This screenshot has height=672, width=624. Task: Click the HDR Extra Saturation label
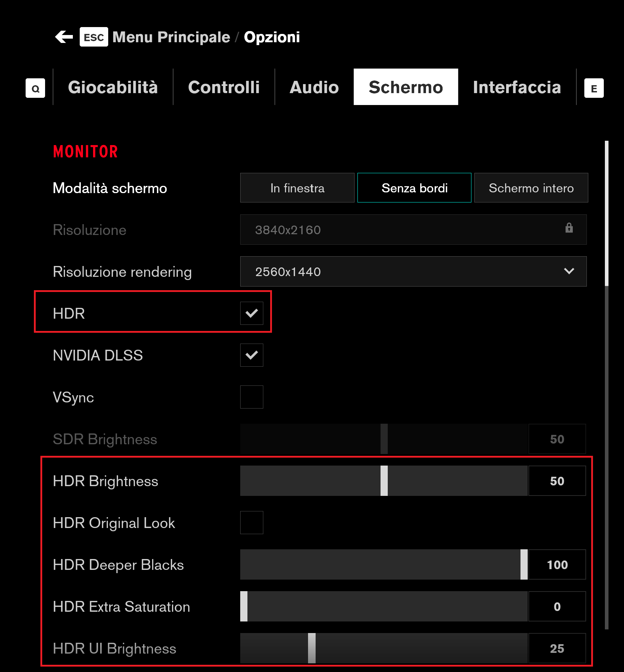121,607
